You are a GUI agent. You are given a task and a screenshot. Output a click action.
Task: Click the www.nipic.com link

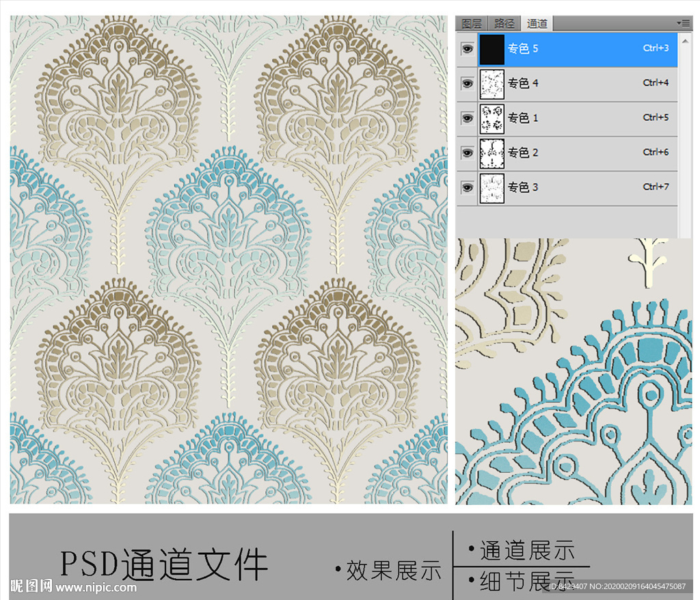[96, 587]
